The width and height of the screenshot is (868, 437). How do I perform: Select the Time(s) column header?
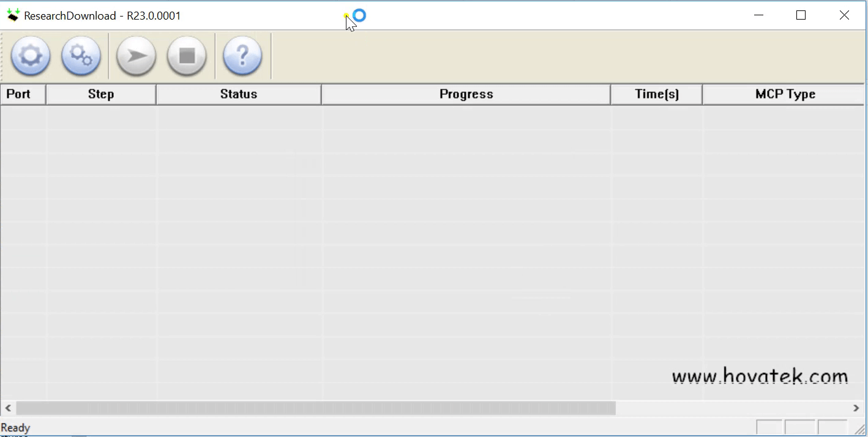(x=656, y=94)
